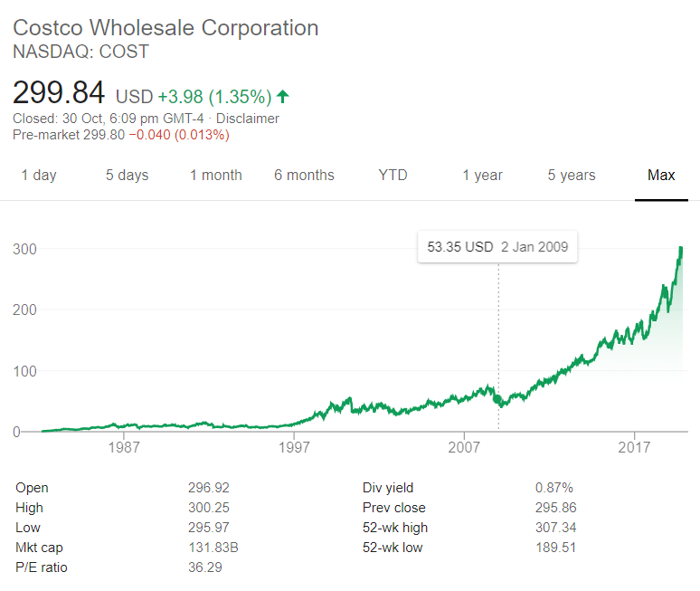Image resolution: width=700 pixels, height=591 pixels.
Task: Switch to the 1 year tab
Action: (x=482, y=176)
